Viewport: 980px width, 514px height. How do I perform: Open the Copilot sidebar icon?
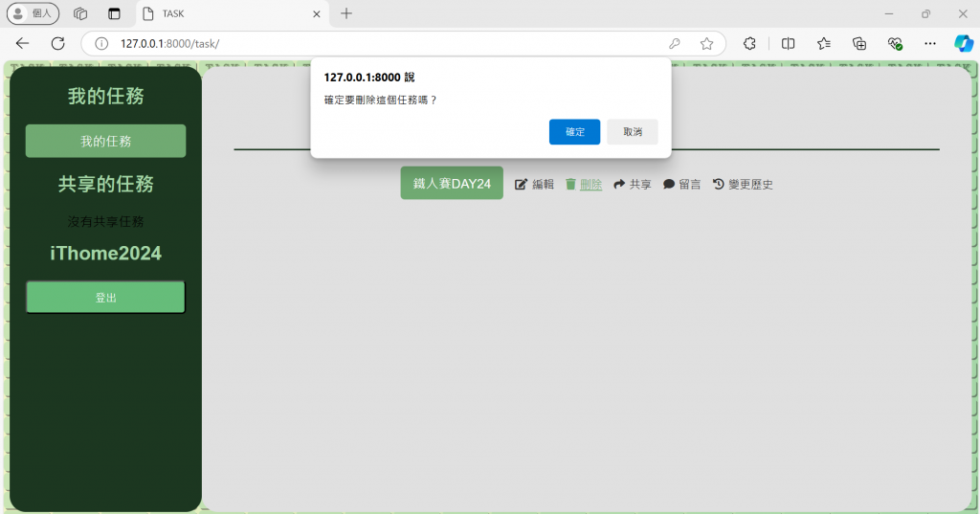(x=963, y=43)
